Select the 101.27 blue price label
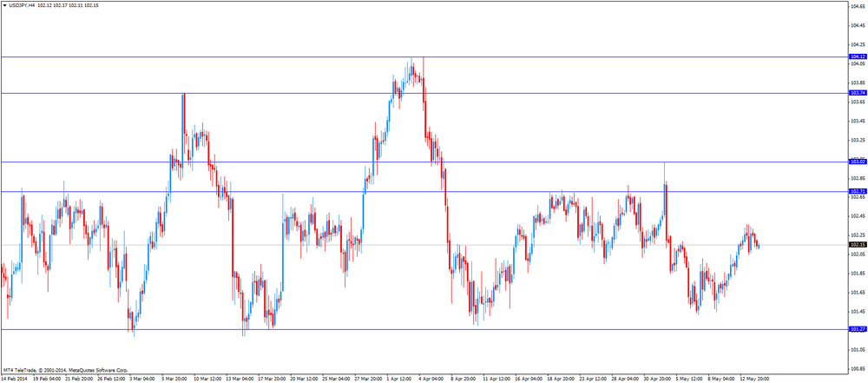868x383 pixels. click(858, 329)
